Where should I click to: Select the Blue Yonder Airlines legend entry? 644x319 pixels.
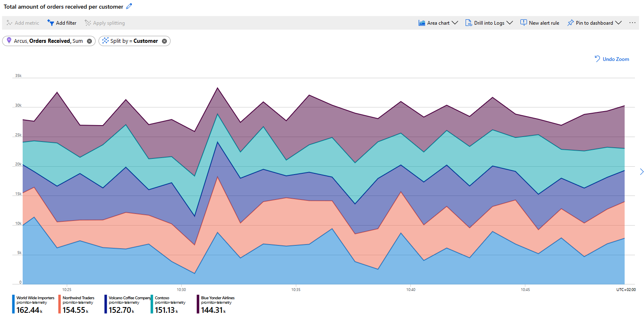point(218,298)
